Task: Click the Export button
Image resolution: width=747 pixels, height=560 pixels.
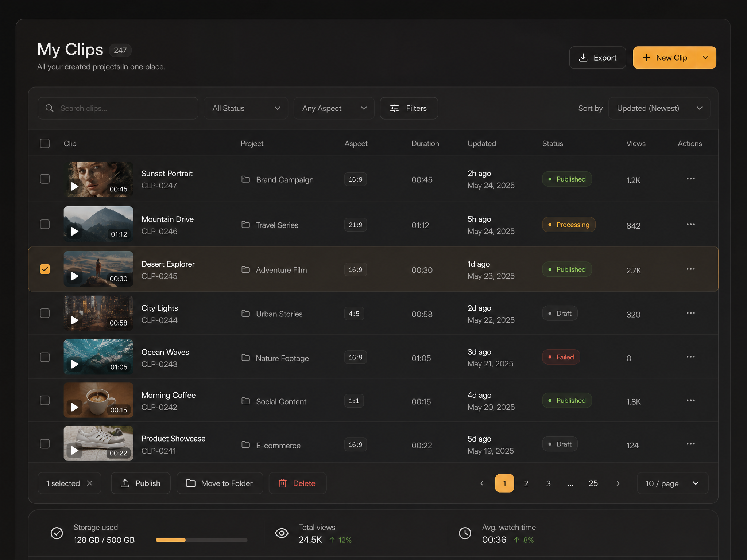Action: pyautogui.click(x=597, y=58)
